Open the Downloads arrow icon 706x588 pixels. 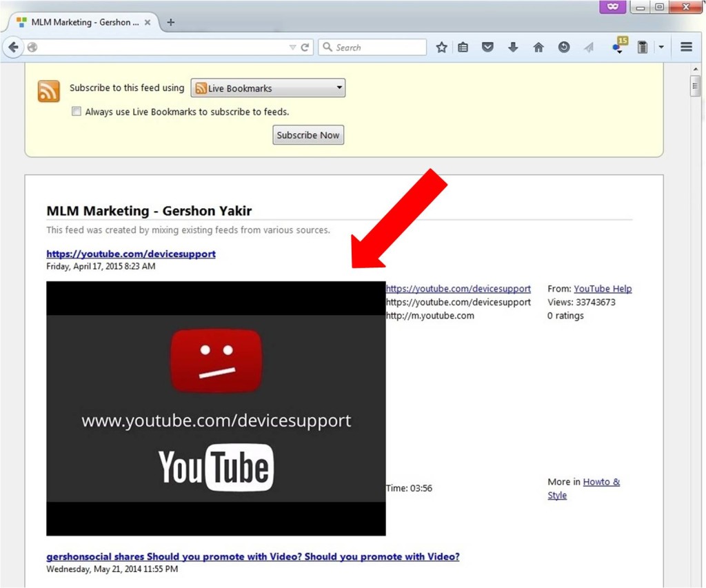513,47
